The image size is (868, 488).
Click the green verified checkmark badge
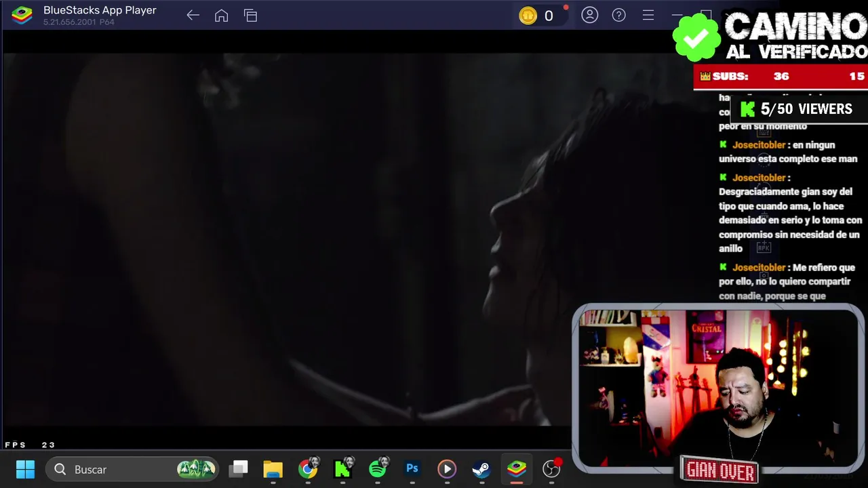[696, 37]
